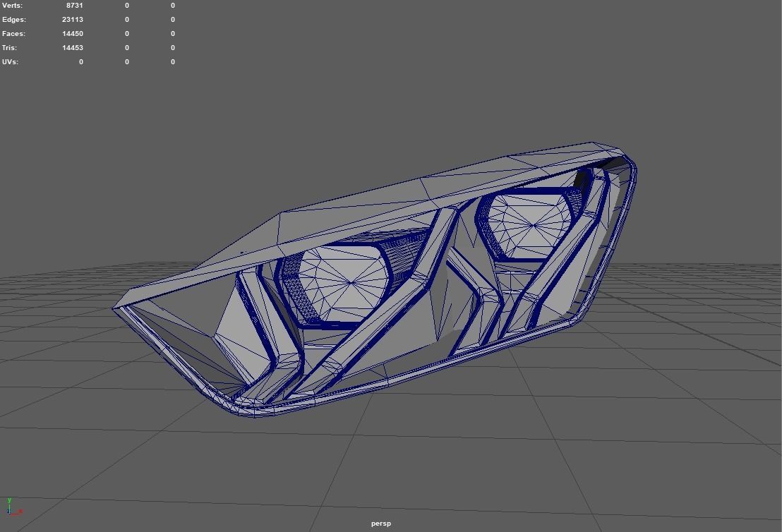Click the persp camera label
Viewport: 782px width, 532px height.
coord(381,524)
